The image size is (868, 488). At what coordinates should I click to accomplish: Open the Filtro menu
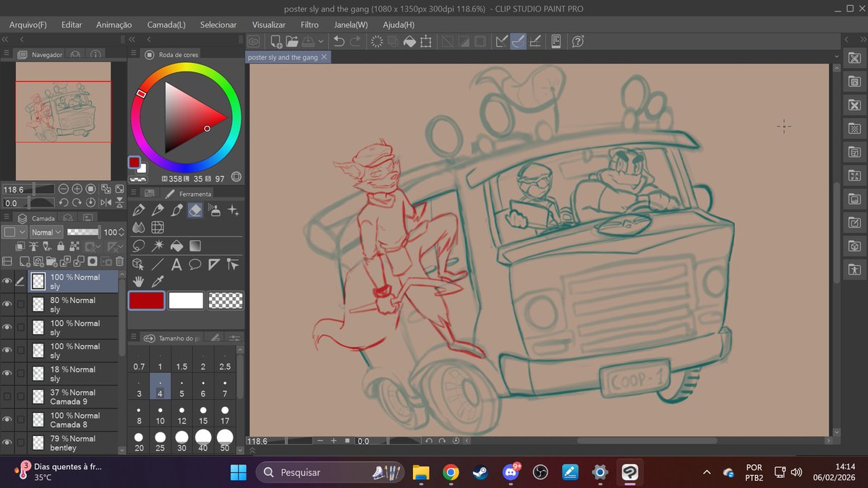tap(310, 25)
